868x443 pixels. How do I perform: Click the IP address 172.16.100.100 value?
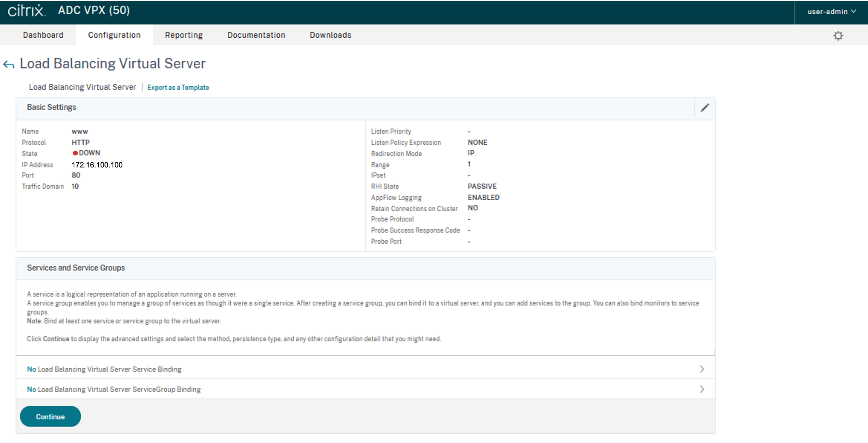[x=97, y=165]
